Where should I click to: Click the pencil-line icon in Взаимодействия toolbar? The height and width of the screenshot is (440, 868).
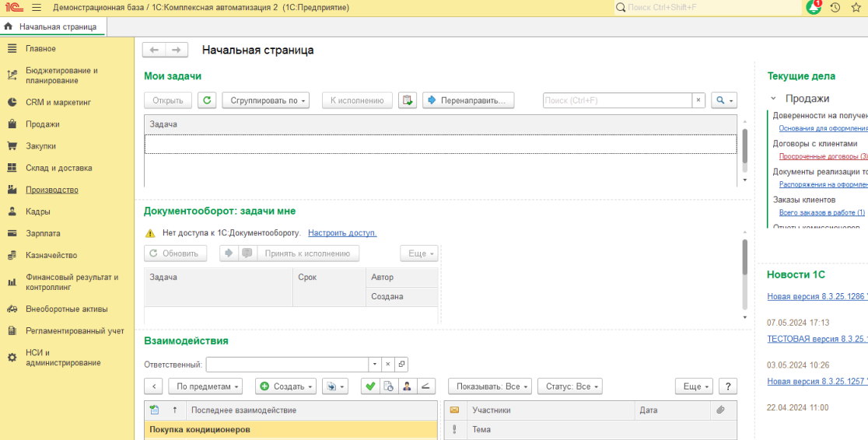[x=425, y=386]
